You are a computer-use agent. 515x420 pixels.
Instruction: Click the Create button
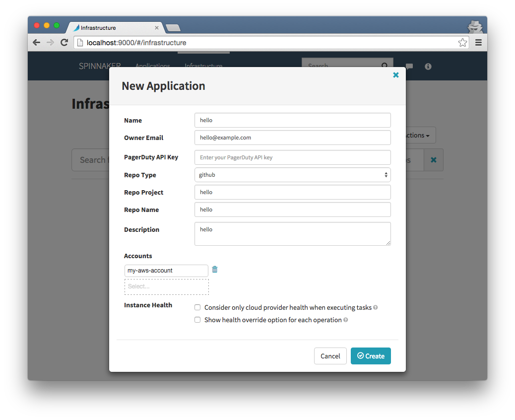coord(371,356)
